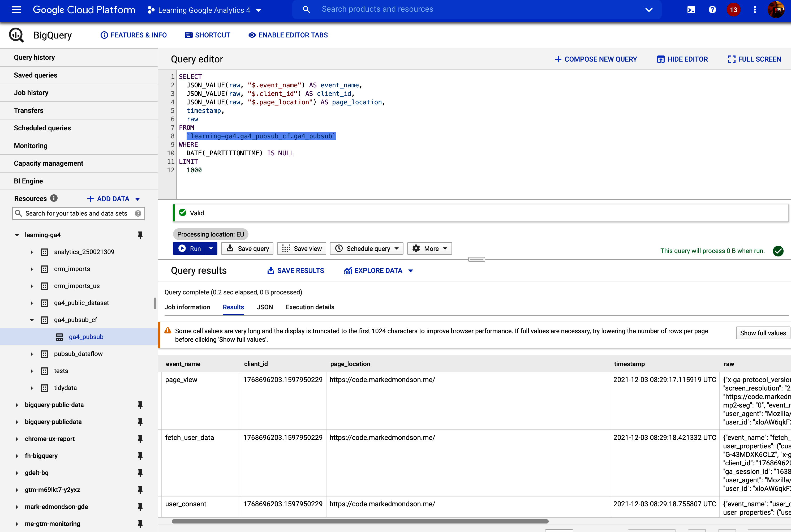Unpin the gdelt-bq project
Screen dimensions: 791x532
[x=140, y=473]
